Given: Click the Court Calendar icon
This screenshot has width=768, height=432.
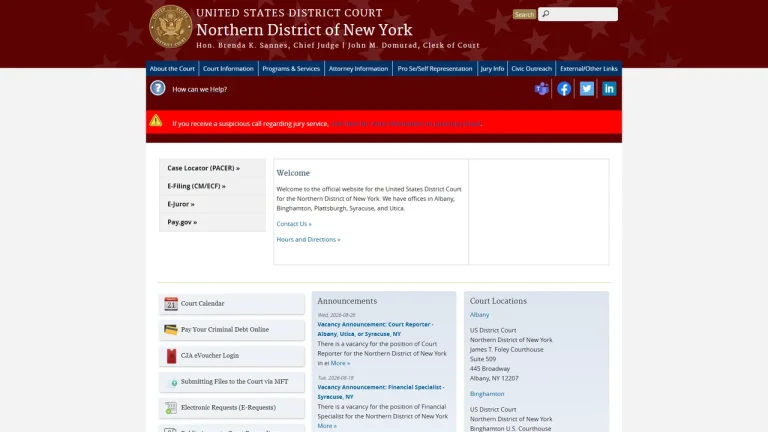Looking at the screenshot, I should tap(171, 304).
